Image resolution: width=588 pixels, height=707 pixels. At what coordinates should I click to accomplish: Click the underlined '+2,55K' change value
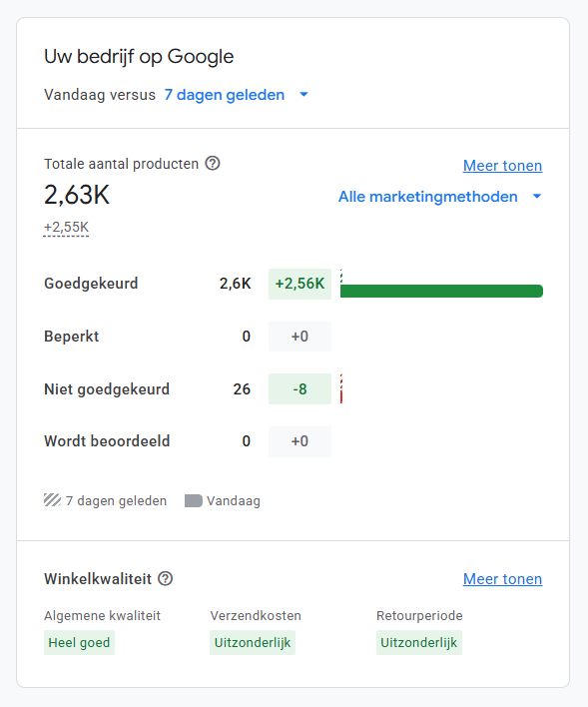pos(66,228)
